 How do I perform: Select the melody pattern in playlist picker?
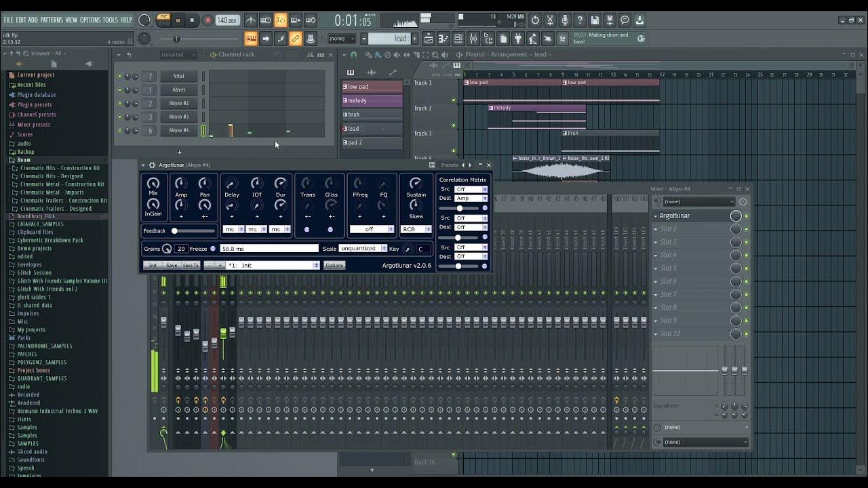tap(372, 100)
